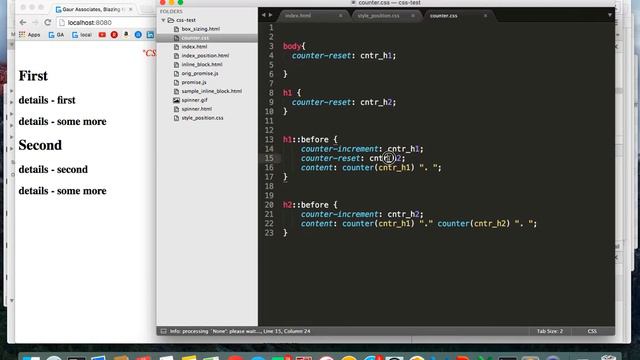Open the LinkedIn bookmark icon
The width and height of the screenshot is (640, 360).
tap(150, 35)
